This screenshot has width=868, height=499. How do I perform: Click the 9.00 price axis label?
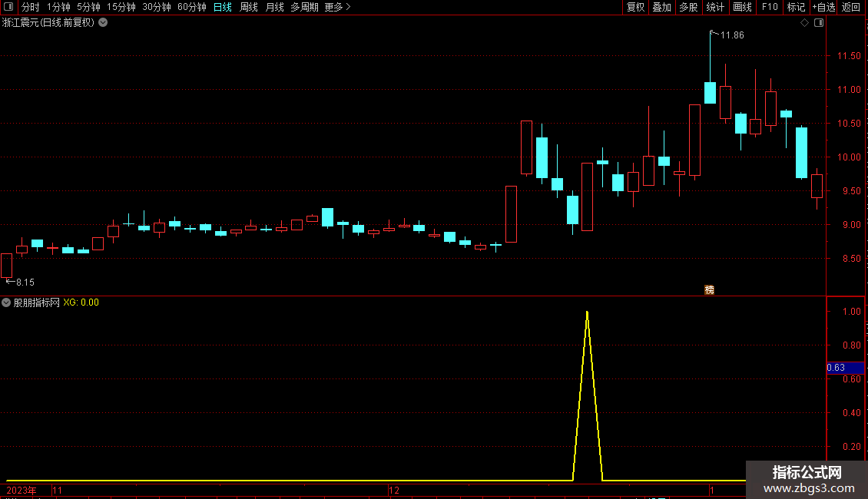pos(851,225)
